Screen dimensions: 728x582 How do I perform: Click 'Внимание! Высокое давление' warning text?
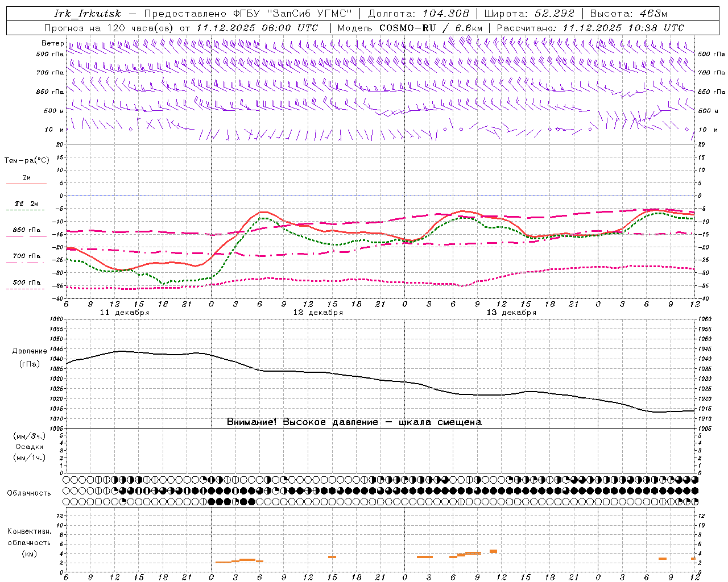302,422
